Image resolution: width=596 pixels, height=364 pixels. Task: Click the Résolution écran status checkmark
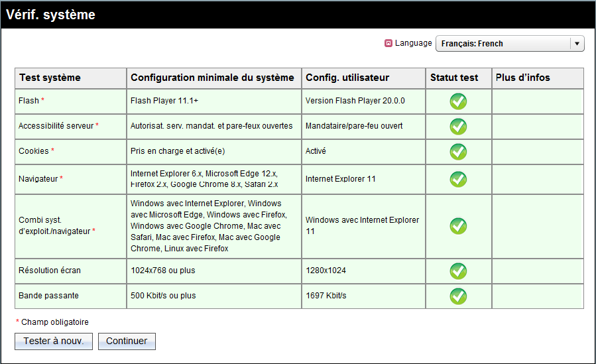pos(458,271)
